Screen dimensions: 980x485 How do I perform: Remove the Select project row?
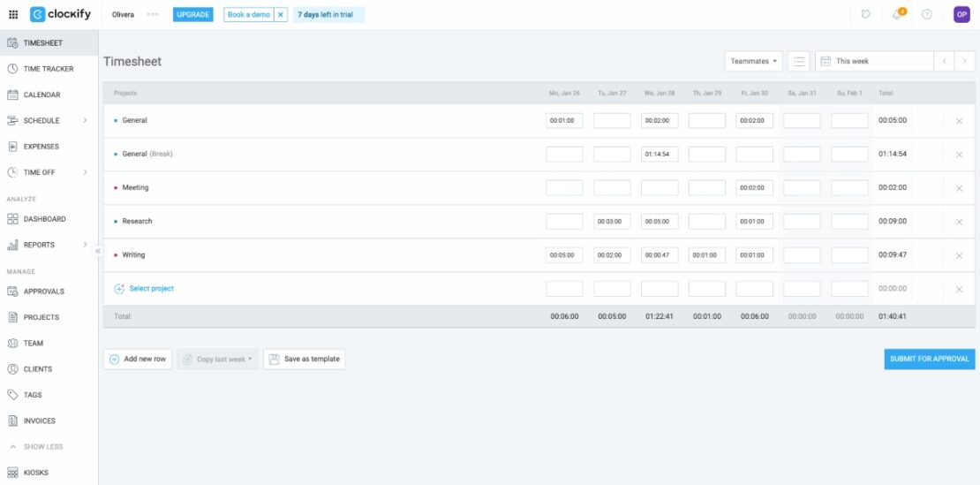click(x=959, y=290)
